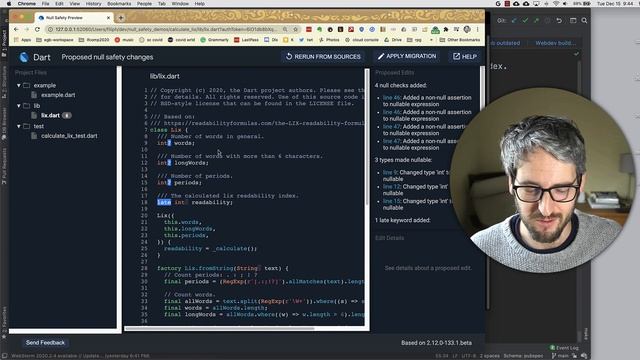Open the Grammarly bookmark
640x360 pixels.
[214, 40]
